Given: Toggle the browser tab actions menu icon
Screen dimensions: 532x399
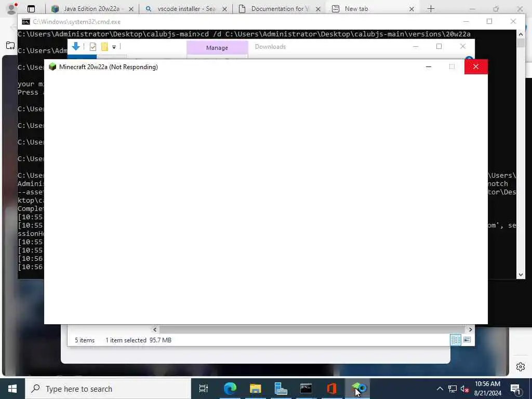Looking at the screenshot, I should pos(31,9).
